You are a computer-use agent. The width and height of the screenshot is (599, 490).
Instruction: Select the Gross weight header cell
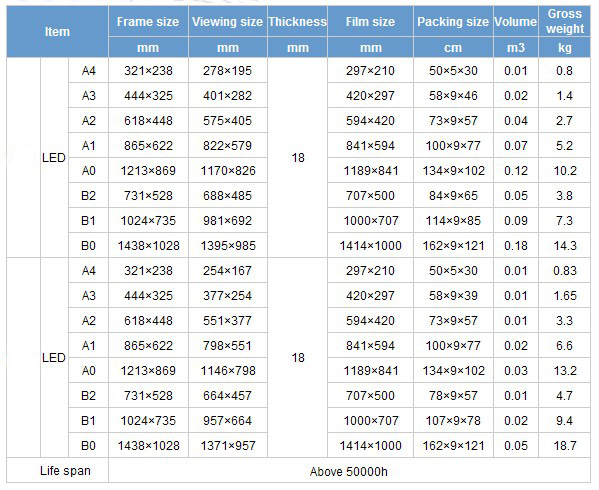(565, 21)
